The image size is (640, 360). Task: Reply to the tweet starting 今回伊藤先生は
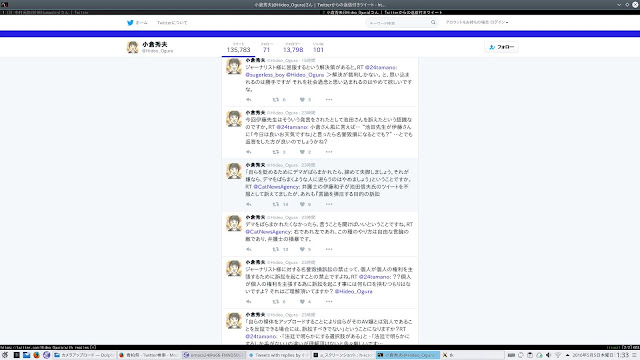[249, 152]
